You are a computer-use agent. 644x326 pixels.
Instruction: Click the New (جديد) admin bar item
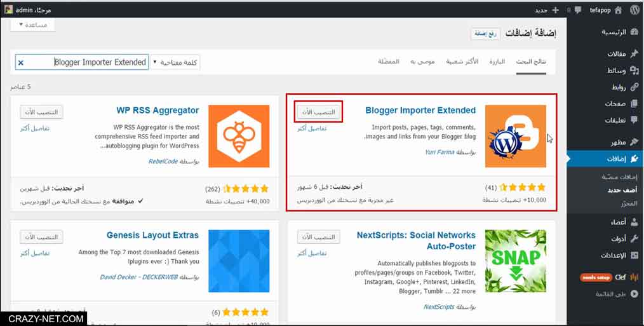tap(547, 10)
